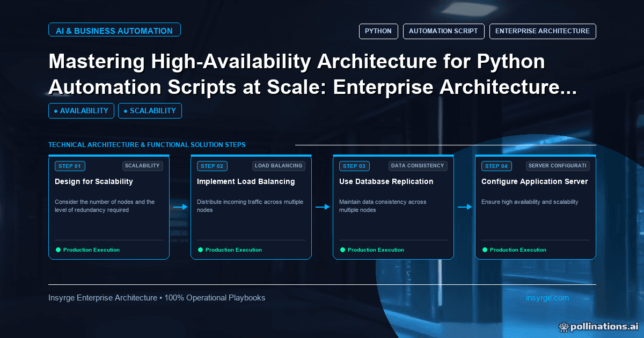The height and width of the screenshot is (338, 644).
Task: Click the TECHNICAL ARCHITECTURE & FUNCTIONAL SOLUTION STEPS heading
Action: point(147,145)
